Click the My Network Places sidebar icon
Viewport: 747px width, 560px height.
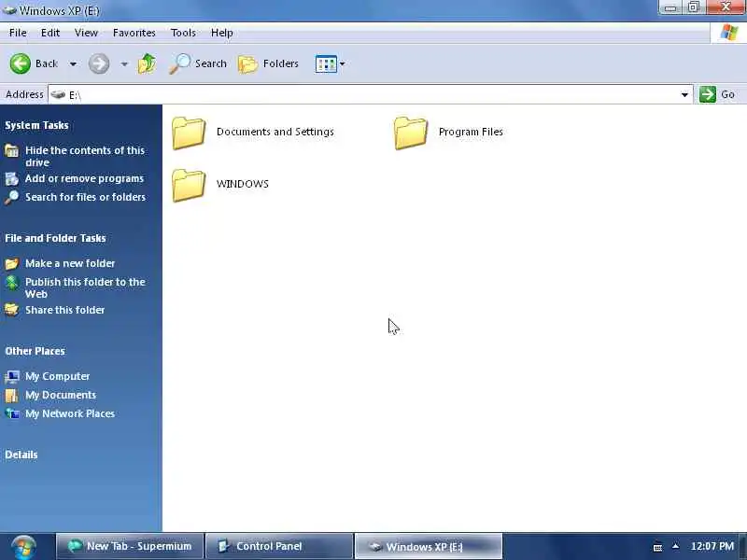tap(12, 413)
